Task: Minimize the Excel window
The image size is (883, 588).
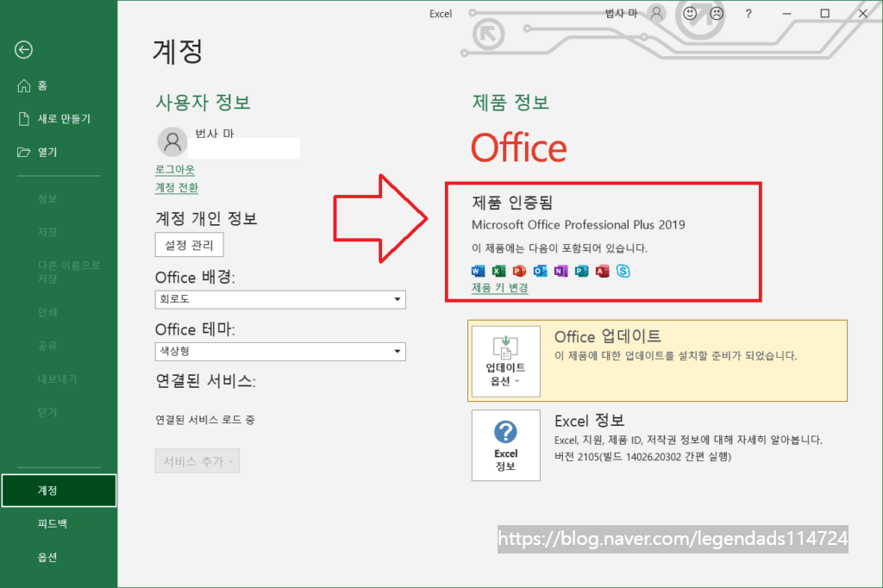Action: [786, 14]
